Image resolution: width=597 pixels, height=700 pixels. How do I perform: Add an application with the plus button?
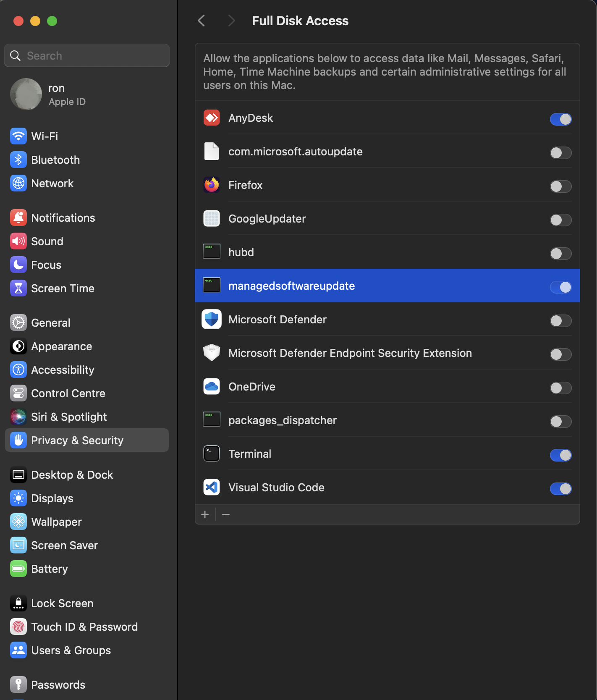point(205,514)
